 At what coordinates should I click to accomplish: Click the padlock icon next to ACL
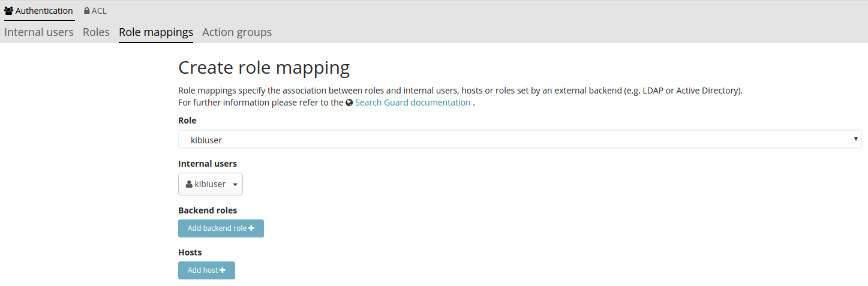[x=87, y=11]
